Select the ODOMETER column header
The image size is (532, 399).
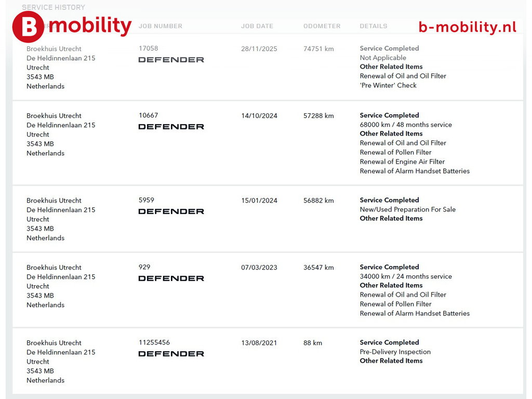pos(322,26)
